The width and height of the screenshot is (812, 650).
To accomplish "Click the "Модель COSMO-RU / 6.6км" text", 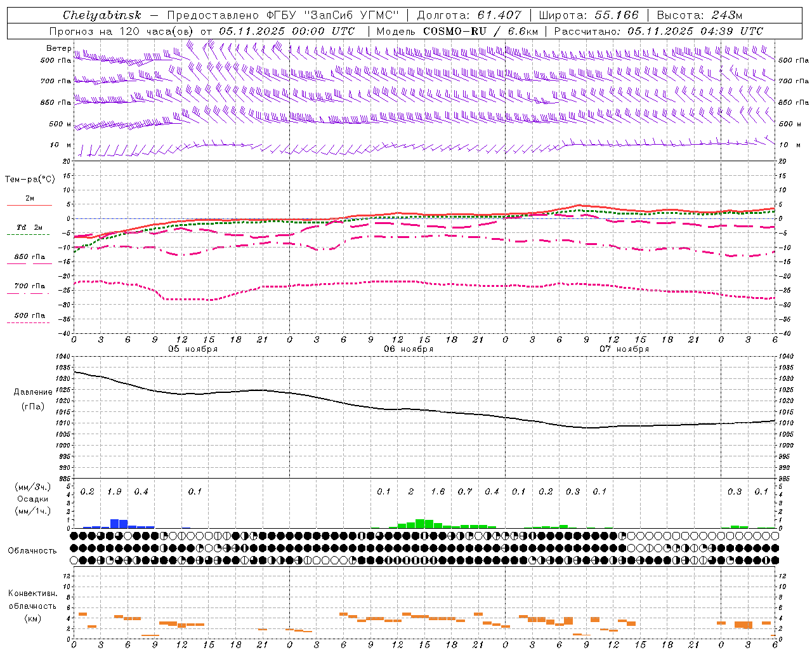I will coord(457,31).
